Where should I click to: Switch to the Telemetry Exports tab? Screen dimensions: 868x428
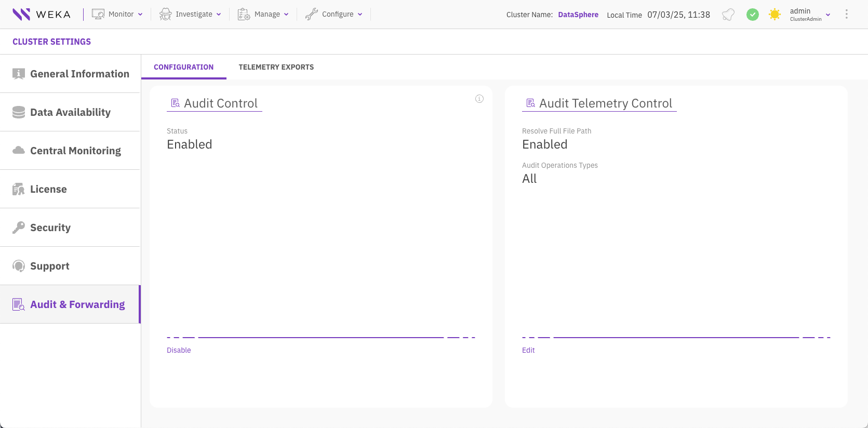tap(276, 67)
